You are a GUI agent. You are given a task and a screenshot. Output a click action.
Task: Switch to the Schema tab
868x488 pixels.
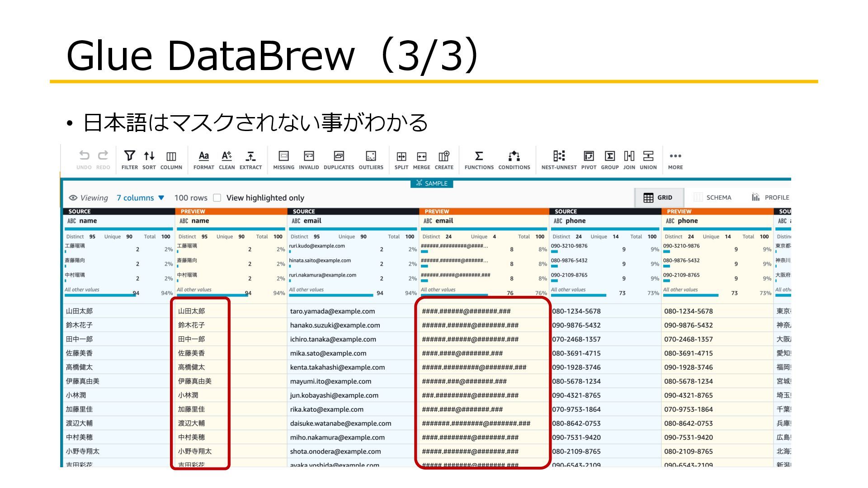click(x=712, y=197)
